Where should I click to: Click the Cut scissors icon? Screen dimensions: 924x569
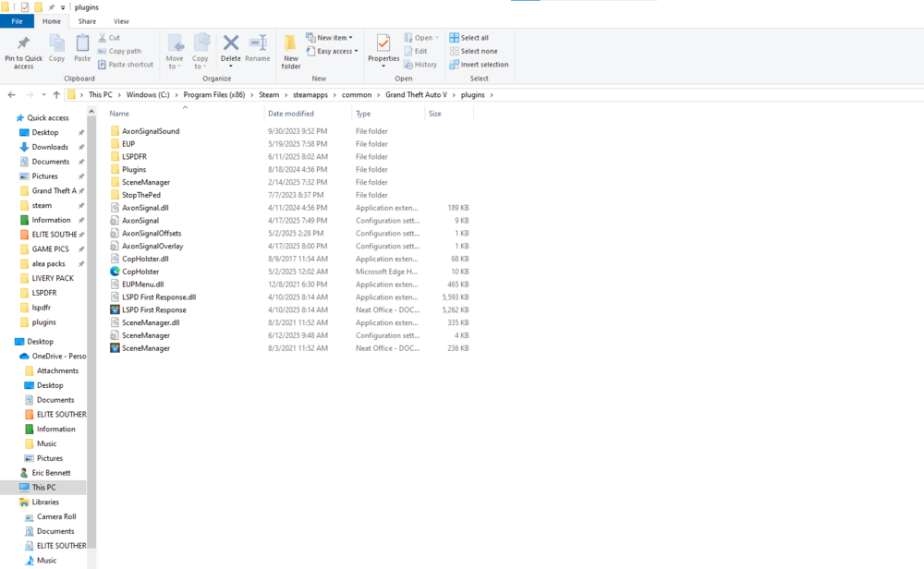pyautogui.click(x=102, y=38)
